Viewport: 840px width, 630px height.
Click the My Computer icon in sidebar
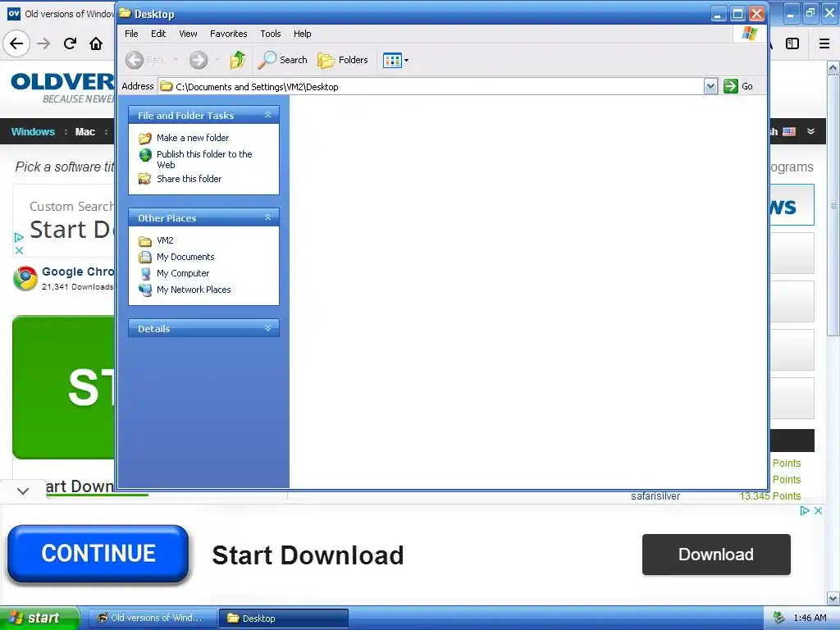pyautogui.click(x=145, y=274)
